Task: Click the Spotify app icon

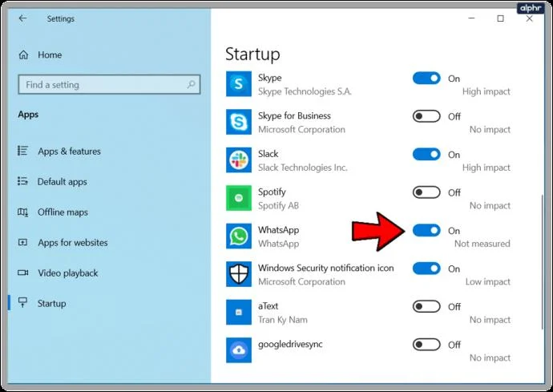Action: tap(239, 198)
